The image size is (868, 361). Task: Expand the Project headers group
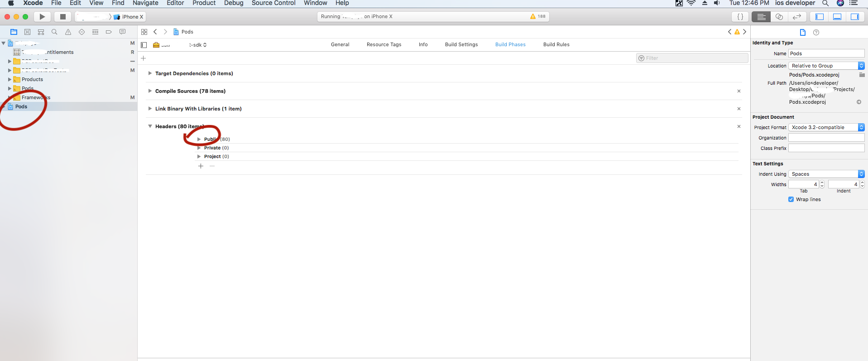199,156
